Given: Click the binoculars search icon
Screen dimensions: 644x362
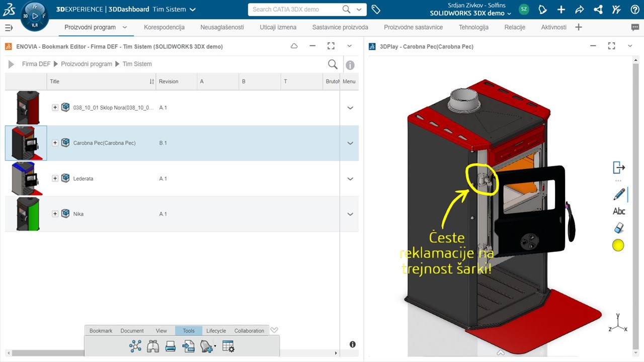Looking at the screenshot, I should pos(153,346).
